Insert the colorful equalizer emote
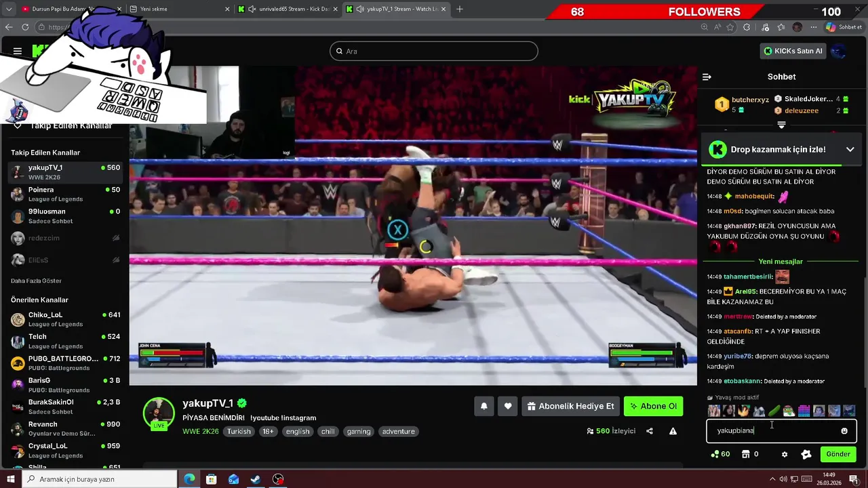 (x=804, y=411)
